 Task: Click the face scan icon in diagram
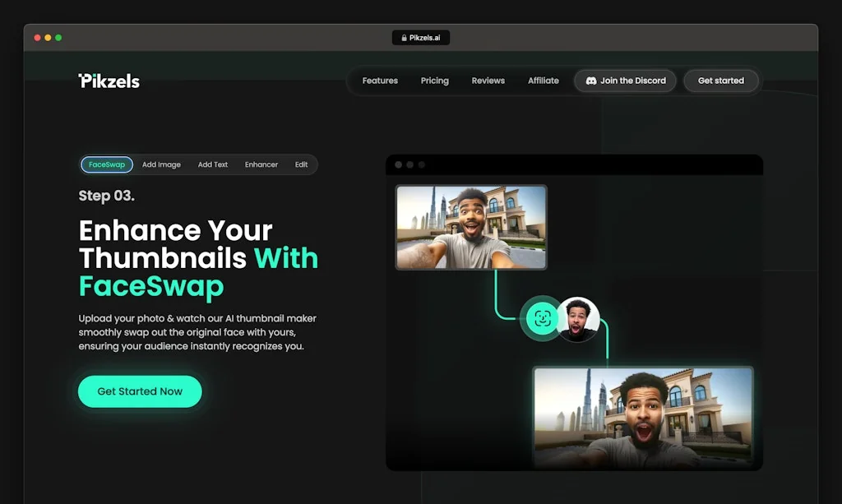(541, 319)
